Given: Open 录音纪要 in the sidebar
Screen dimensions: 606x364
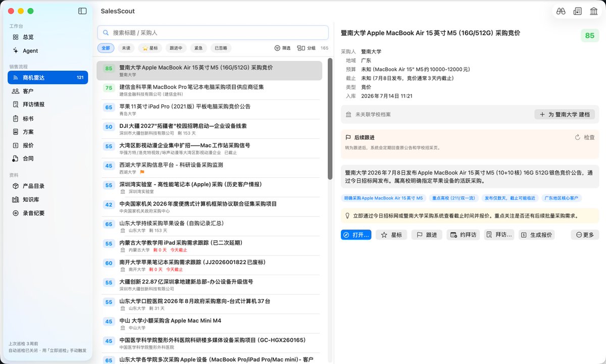Looking at the screenshot, I should [48, 213].
